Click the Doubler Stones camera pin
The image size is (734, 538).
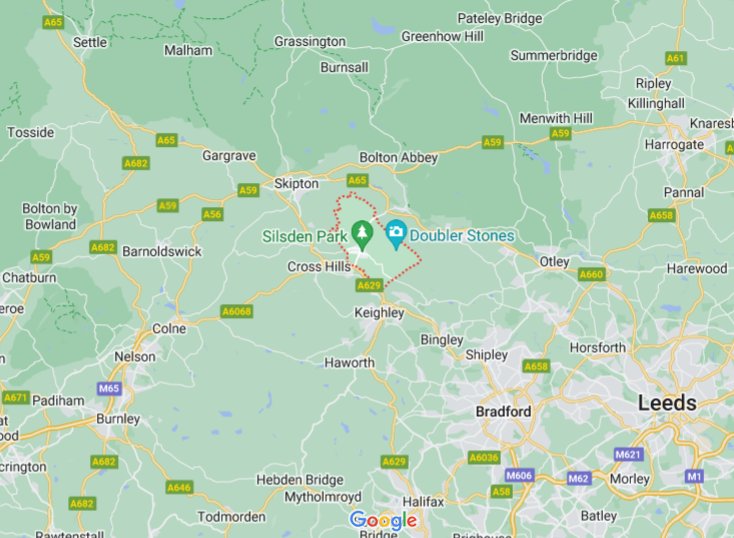coord(396,235)
